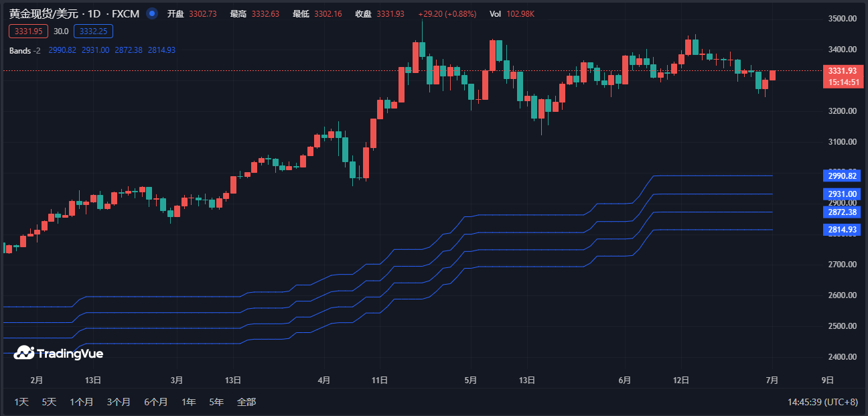Click the blue market status dot icon
868x416 pixels.
click(152, 13)
